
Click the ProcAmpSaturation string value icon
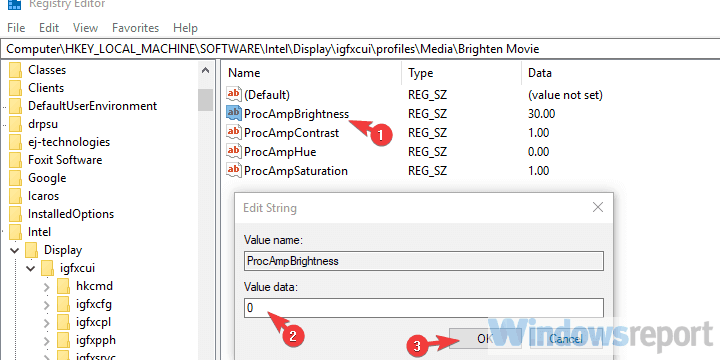234,171
